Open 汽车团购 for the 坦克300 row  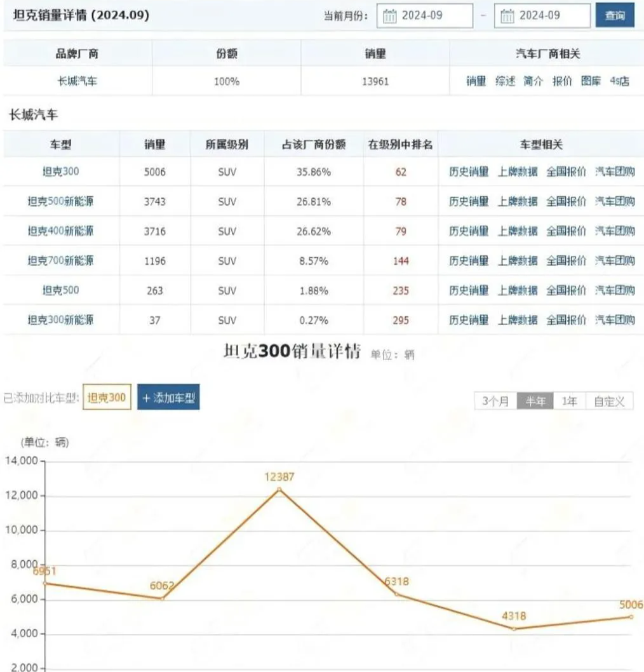615,172
